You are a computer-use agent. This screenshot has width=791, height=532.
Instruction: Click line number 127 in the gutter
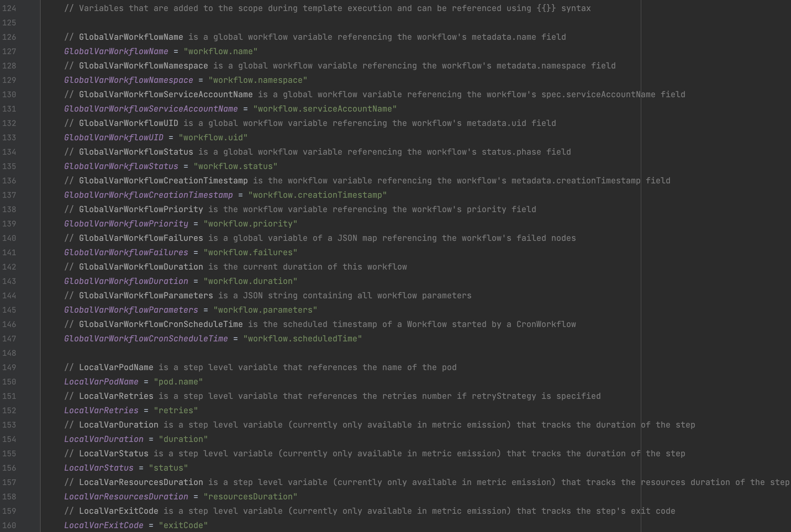click(x=9, y=51)
